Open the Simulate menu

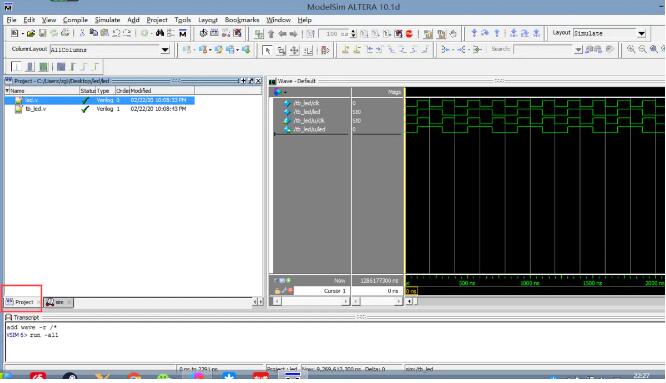[x=107, y=20]
